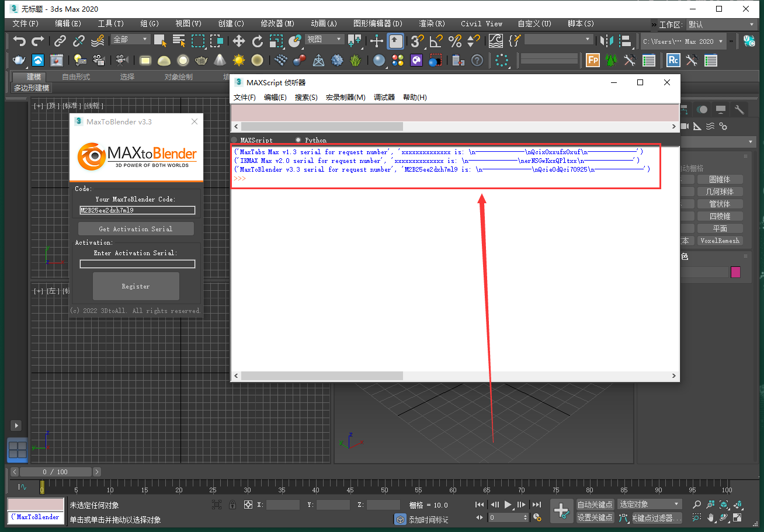Expand the '选定对象' key filter dropdown
Viewport: 764px width, 532px height.
pyautogui.click(x=650, y=504)
